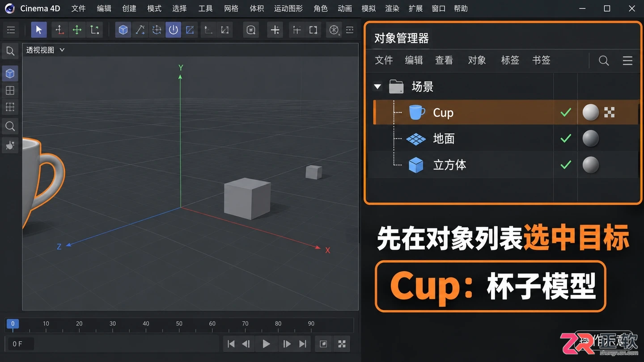Open the 帮助 menu
Viewport: 644px width, 362px height.
(x=461, y=8)
